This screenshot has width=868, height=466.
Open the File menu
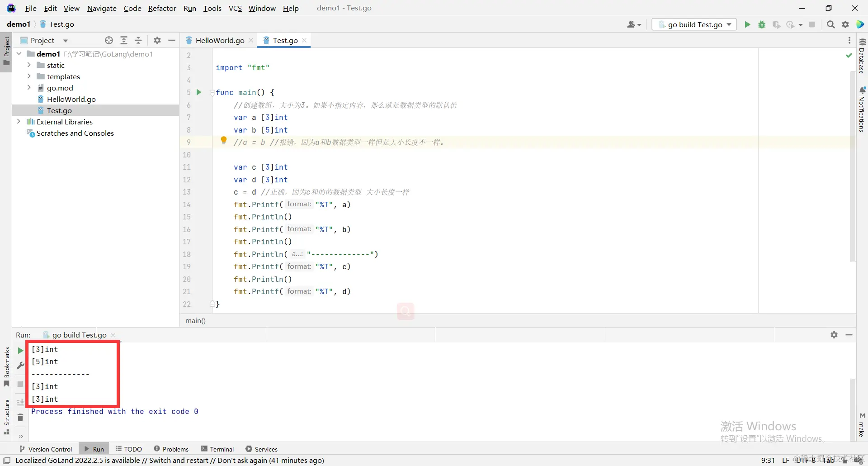pyautogui.click(x=31, y=8)
